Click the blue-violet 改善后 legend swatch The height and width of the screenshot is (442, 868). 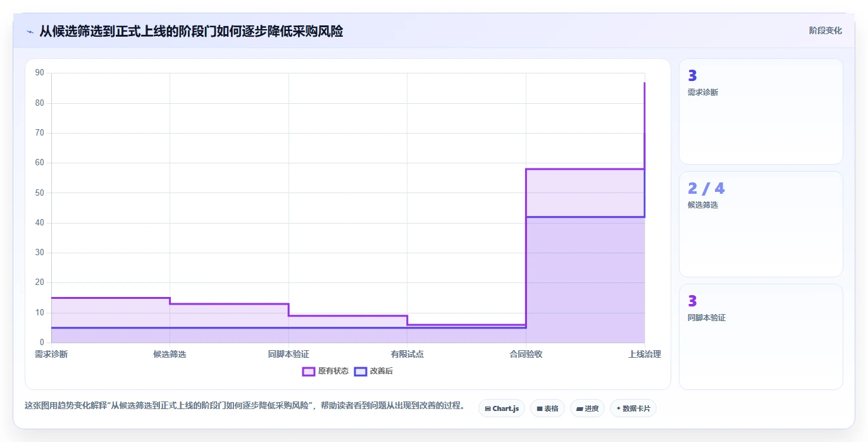(x=361, y=371)
